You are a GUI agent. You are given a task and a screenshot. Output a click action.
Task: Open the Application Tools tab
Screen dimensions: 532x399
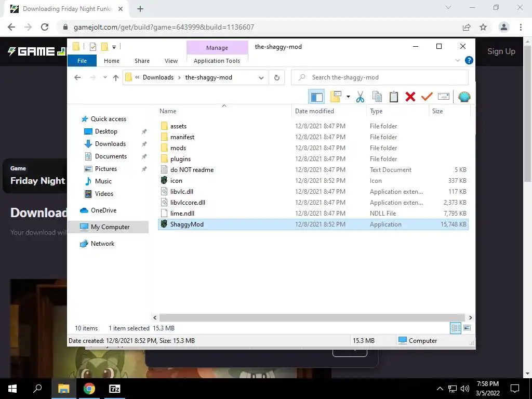pyautogui.click(x=217, y=61)
